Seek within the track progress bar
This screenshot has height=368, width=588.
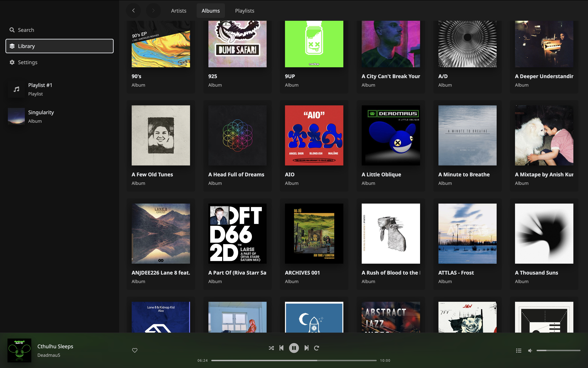294,361
